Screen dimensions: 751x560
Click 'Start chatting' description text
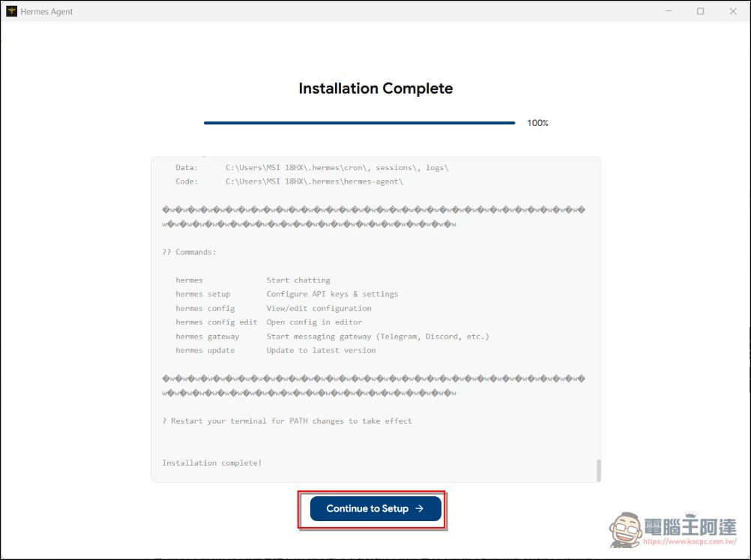[x=298, y=280]
